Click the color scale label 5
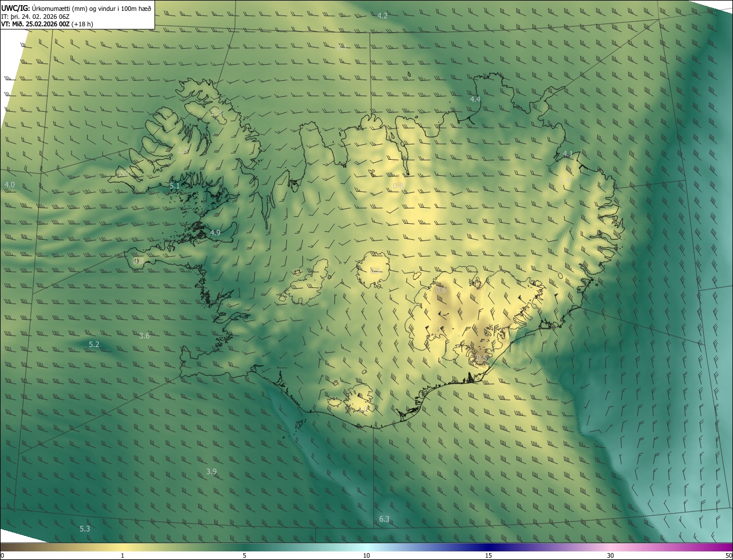 (245, 556)
